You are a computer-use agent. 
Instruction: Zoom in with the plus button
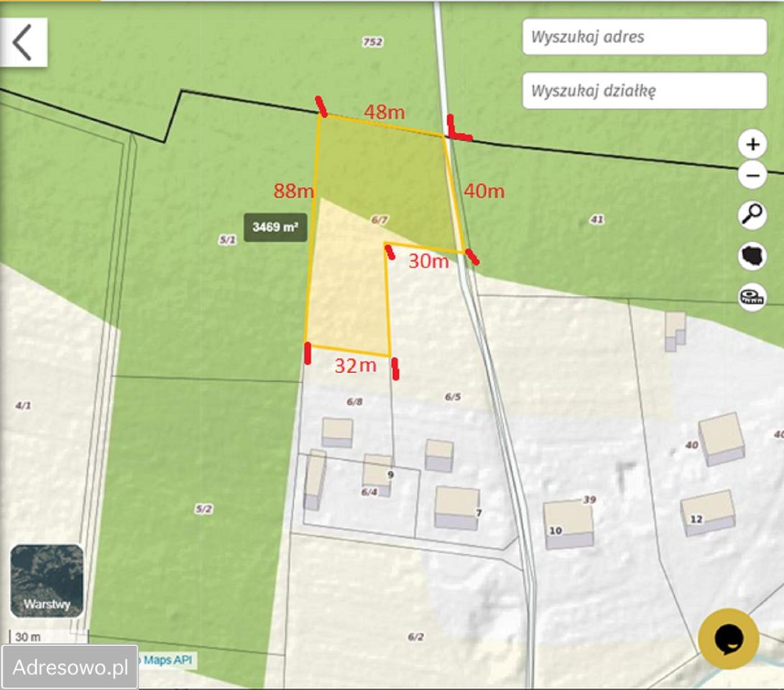click(x=752, y=144)
